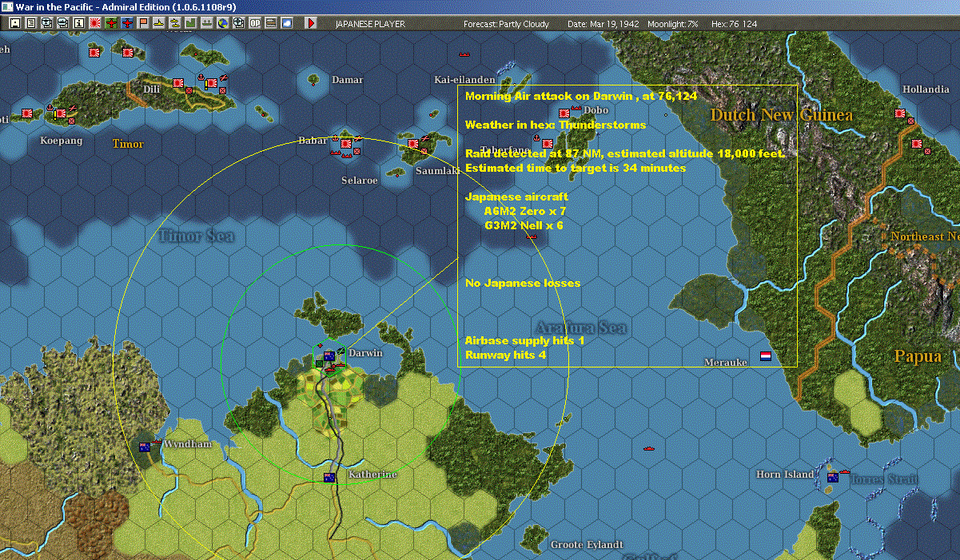Click the double yellow ships toolbar icon
960x560 pixels.
tap(174, 23)
